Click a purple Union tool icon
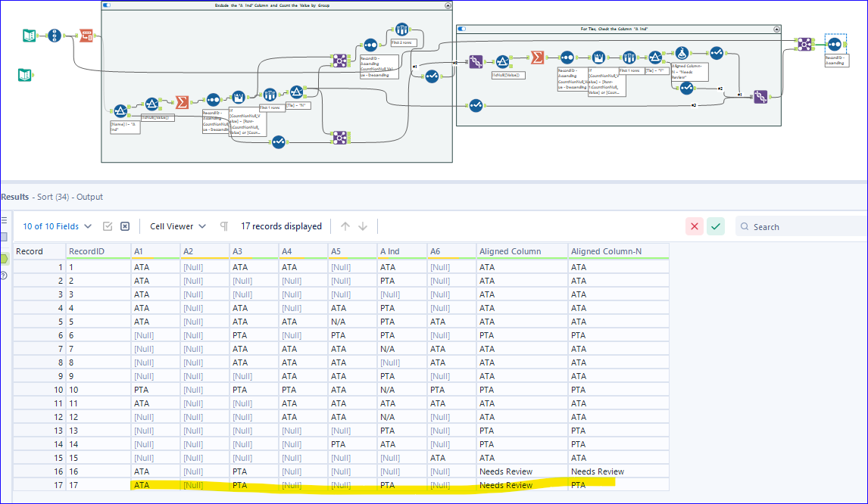 pos(340,61)
